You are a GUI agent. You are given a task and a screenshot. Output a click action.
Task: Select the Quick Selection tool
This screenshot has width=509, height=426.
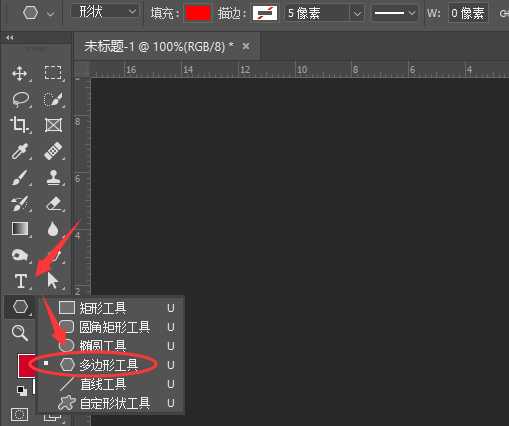tap(53, 99)
